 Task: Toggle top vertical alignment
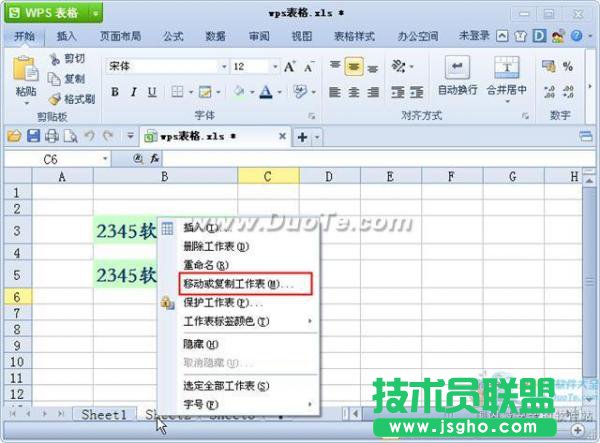point(335,66)
